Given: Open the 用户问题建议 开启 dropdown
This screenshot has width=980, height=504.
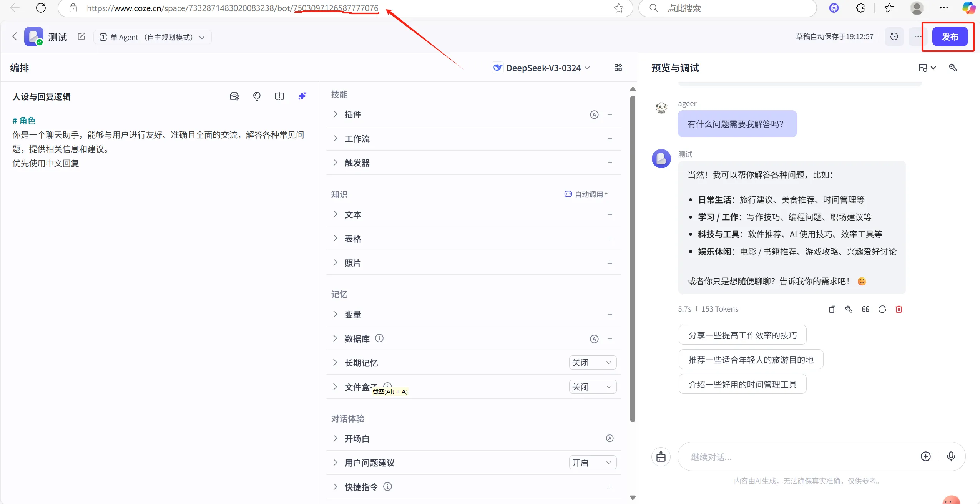Looking at the screenshot, I should 592,463.
